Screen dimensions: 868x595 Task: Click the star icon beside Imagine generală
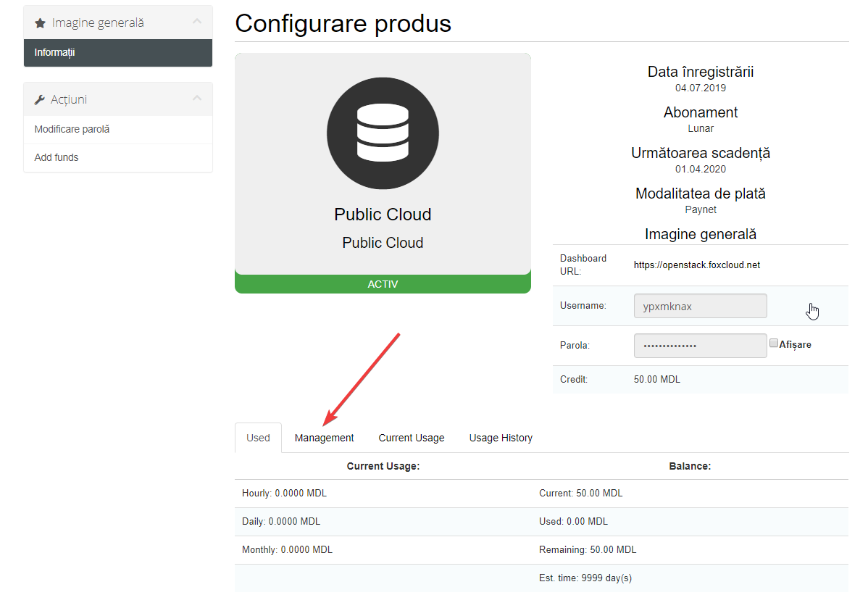[40, 23]
